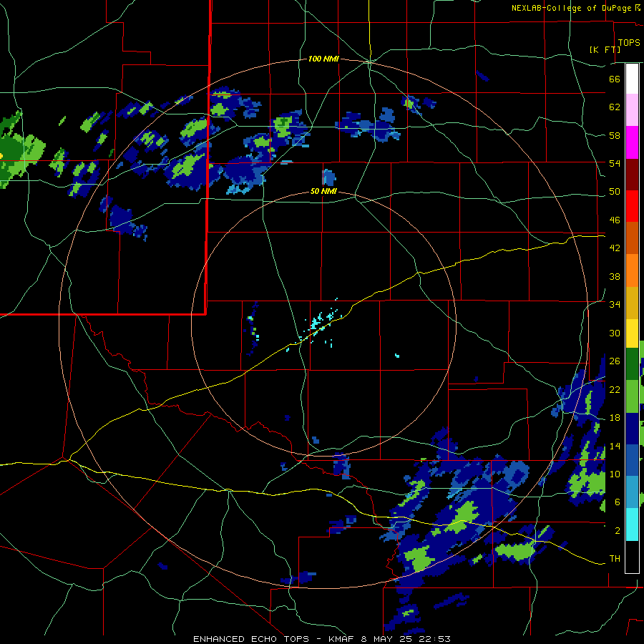Select the 38 legend value
The width and height of the screenshot is (644, 644).
[615, 276]
